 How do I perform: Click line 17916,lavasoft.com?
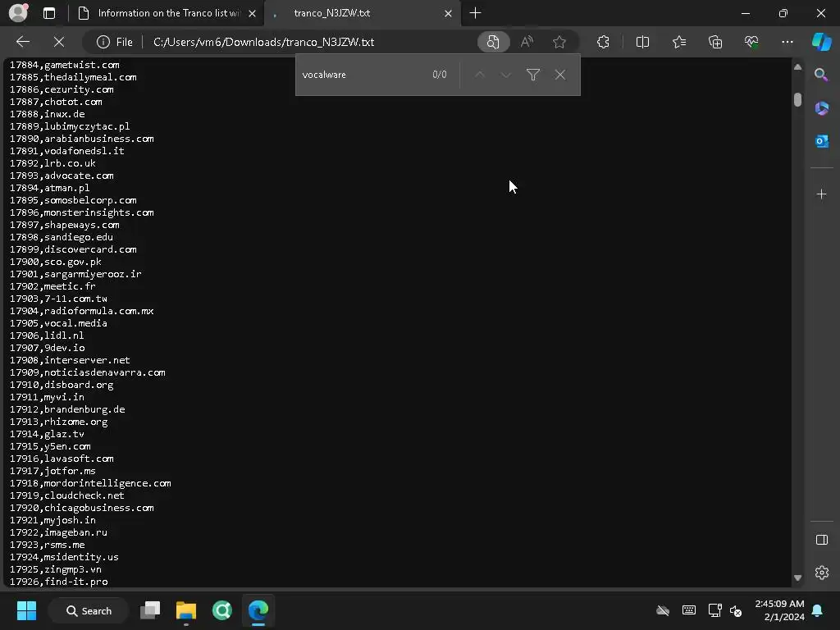click(x=62, y=459)
